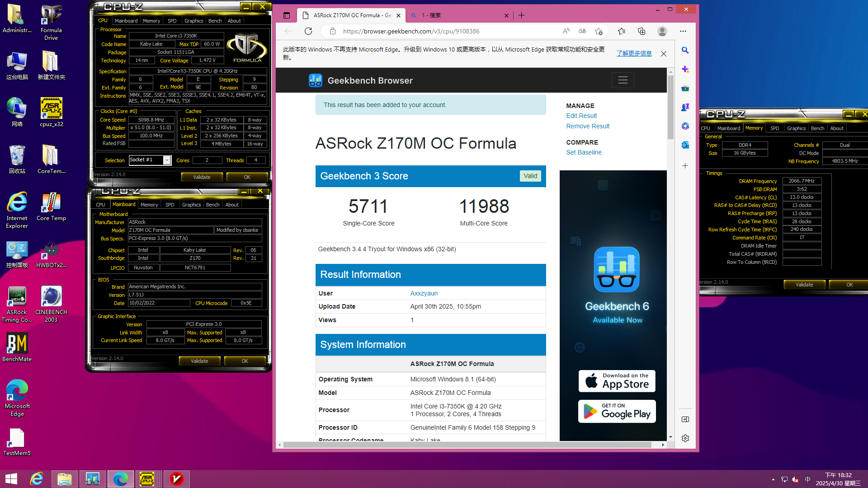868x488 pixels.
Task: Click the 了解更多信息 link in Edge banner
Action: (x=634, y=53)
